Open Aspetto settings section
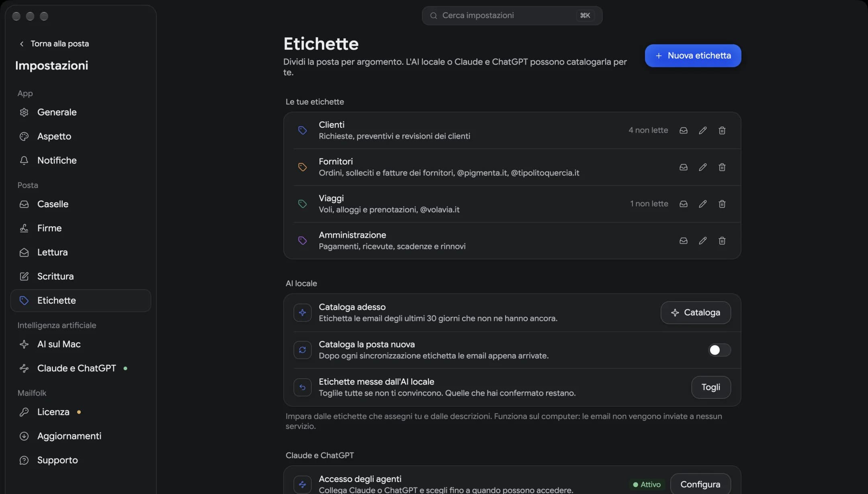 point(80,137)
